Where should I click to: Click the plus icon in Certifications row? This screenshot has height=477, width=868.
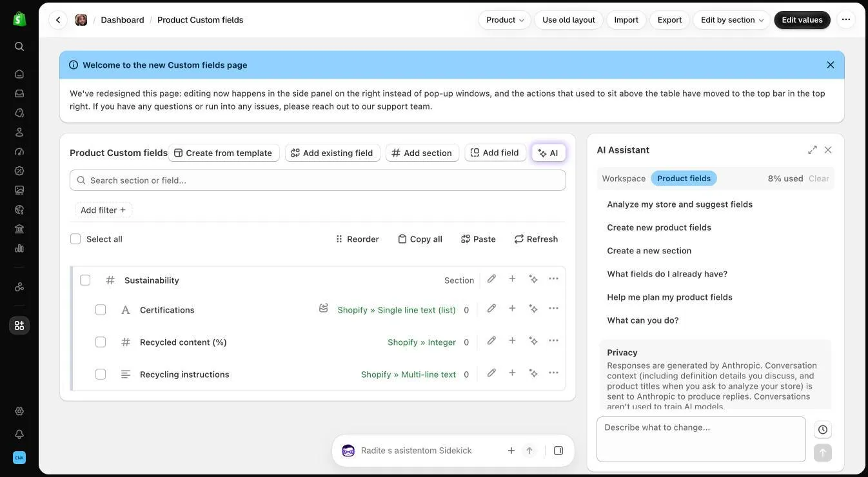click(512, 309)
